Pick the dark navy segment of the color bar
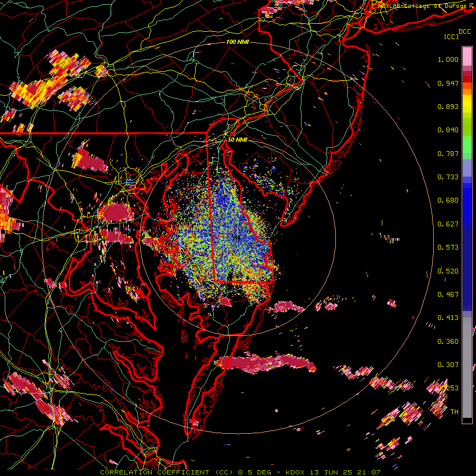Image resolution: width=476 pixels, height=476 pixels. (467, 270)
